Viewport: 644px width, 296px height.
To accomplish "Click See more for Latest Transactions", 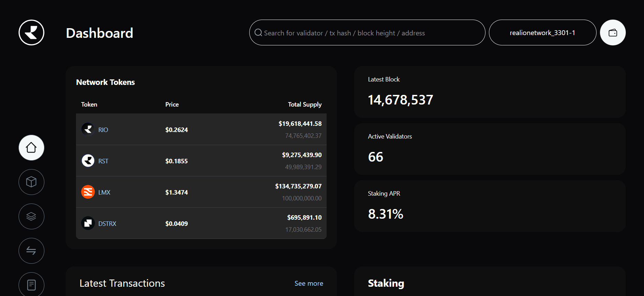I will click(x=308, y=283).
